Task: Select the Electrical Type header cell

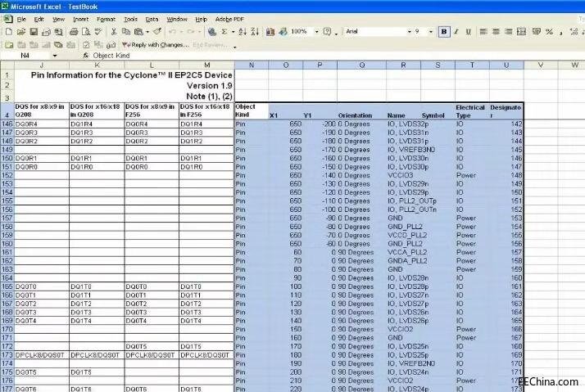Action: click(x=472, y=110)
